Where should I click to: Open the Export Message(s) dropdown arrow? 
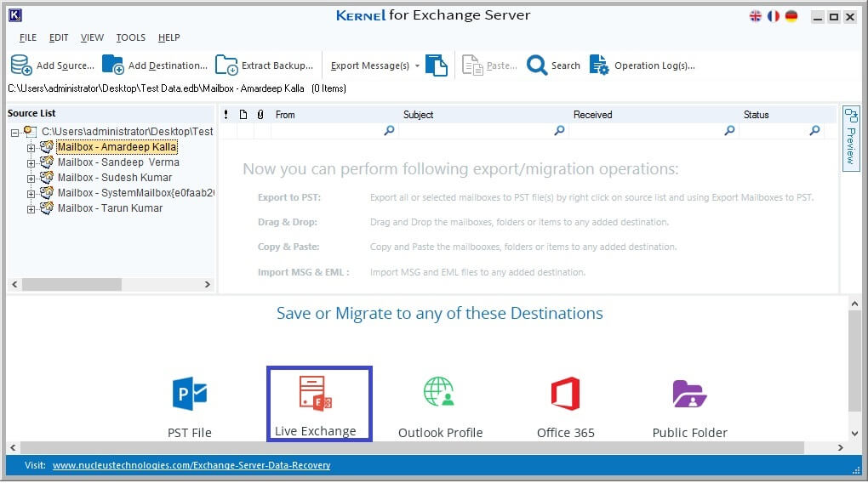pyautogui.click(x=417, y=66)
